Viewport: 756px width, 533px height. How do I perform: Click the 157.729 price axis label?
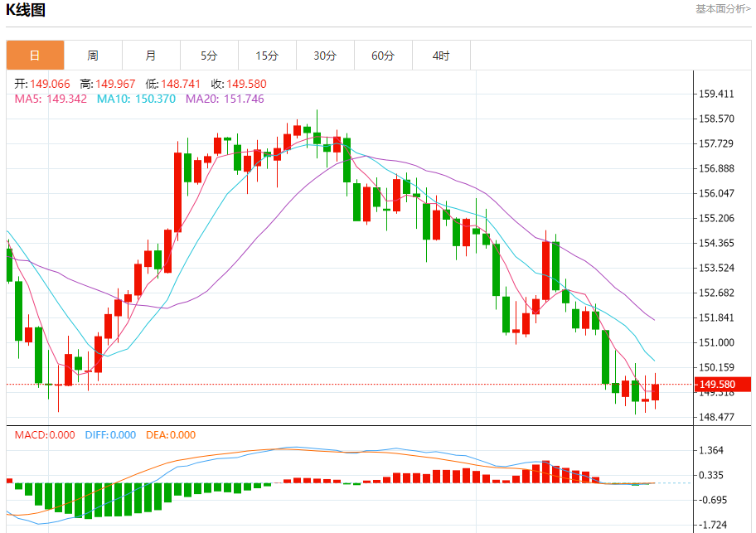click(716, 143)
